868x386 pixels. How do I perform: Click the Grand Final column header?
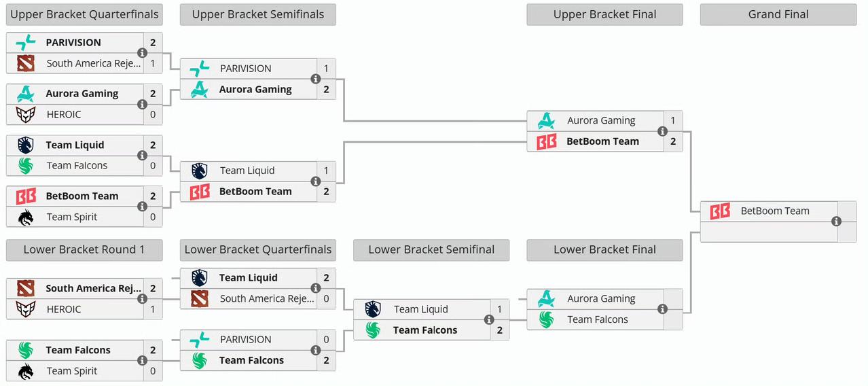[x=778, y=14]
